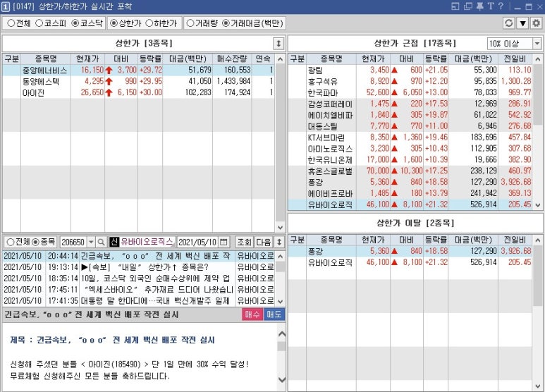Viewport: 545px width, 392px height.
Task: Click the 다음 button
Action: pos(264,242)
